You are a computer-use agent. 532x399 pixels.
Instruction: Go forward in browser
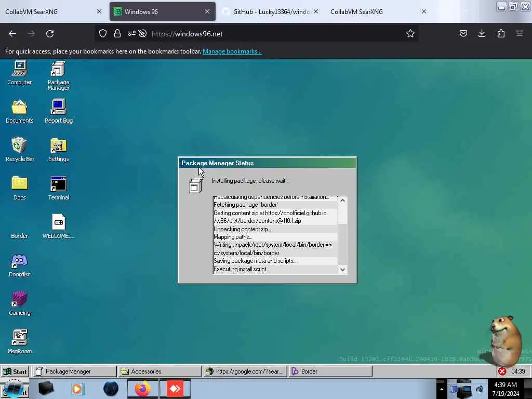(x=31, y=34)
